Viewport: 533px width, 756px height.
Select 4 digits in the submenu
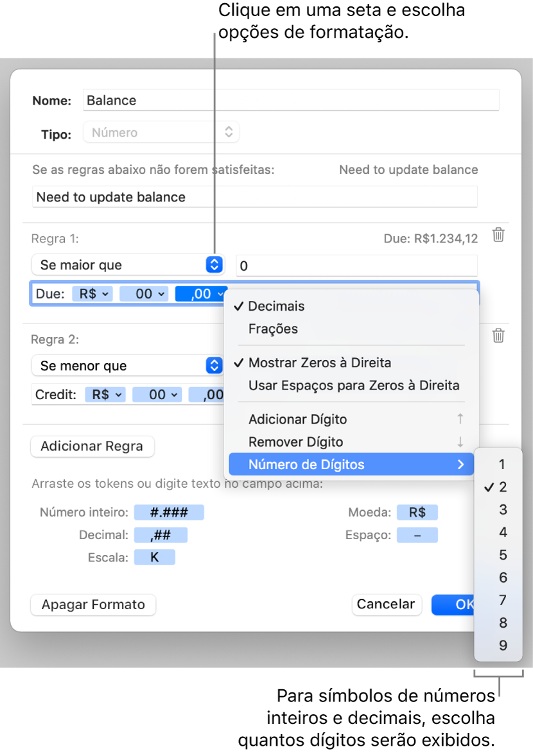[x=499, y=532]
